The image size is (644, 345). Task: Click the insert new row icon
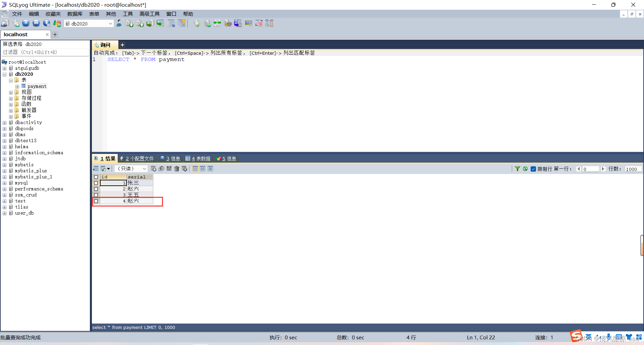click(154, 169)
